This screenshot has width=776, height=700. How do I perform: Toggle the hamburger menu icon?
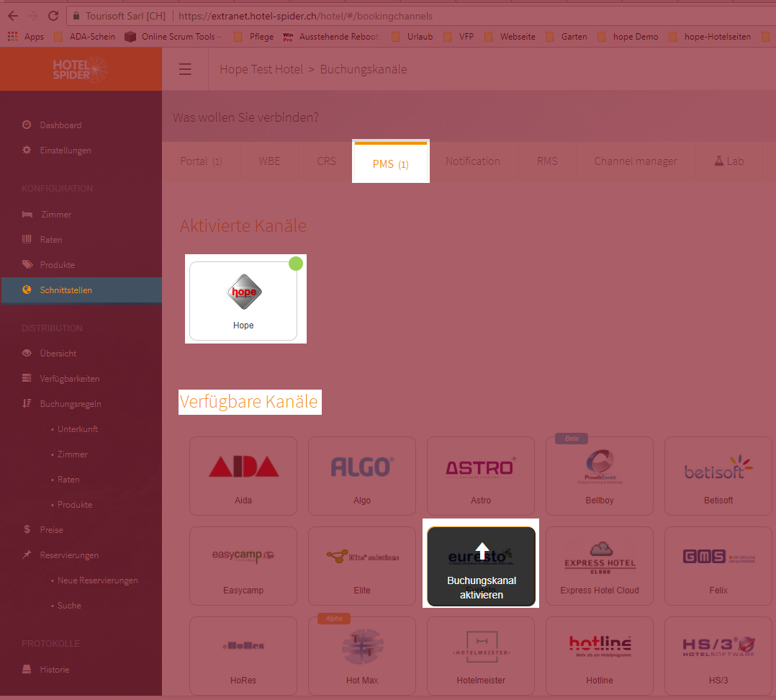[x=185, y=69]
